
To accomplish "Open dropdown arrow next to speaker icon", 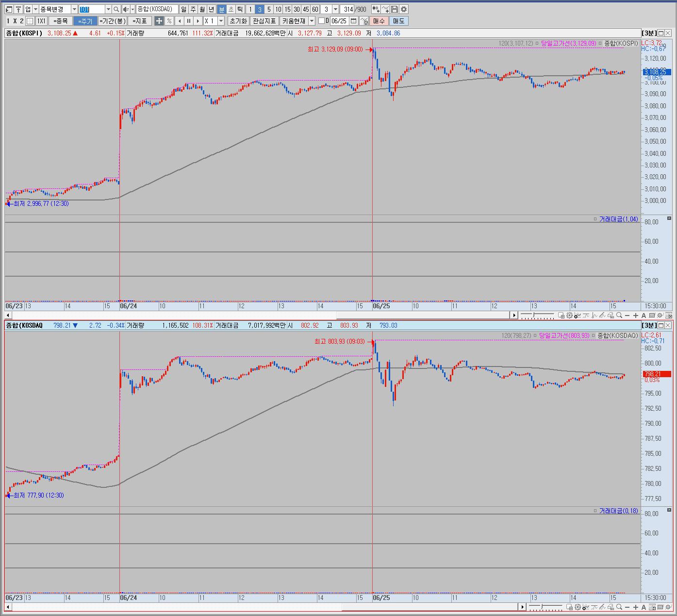I will pyautogui.click(x=132, y=9).
